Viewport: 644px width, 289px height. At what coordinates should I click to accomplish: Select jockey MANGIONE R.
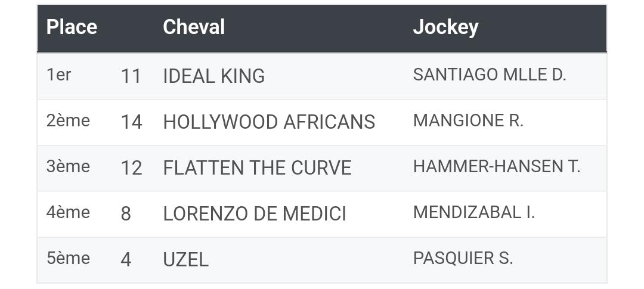click(x=468, y=121)
